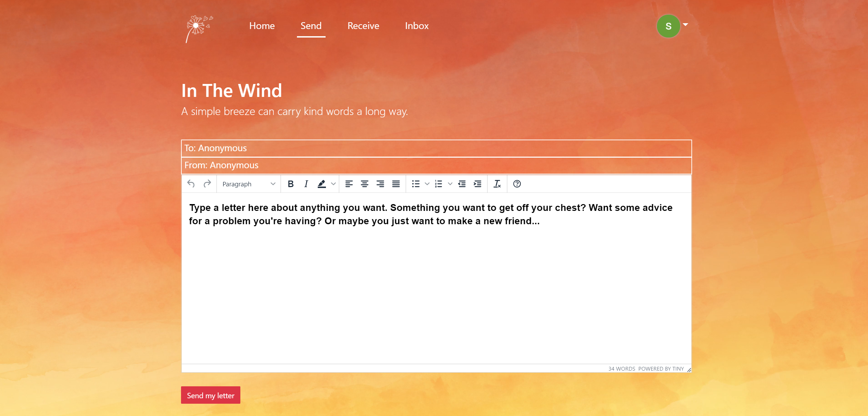This screenshot has height=416, width=868.
Task: Expand the bullet list style arrow
Action: click(427, 184)
